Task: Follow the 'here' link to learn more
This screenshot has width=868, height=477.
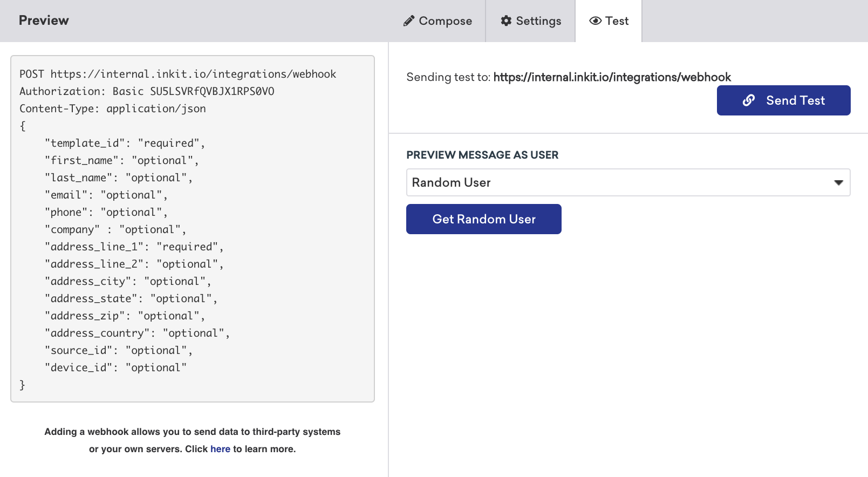Action: tap(220, 449)
